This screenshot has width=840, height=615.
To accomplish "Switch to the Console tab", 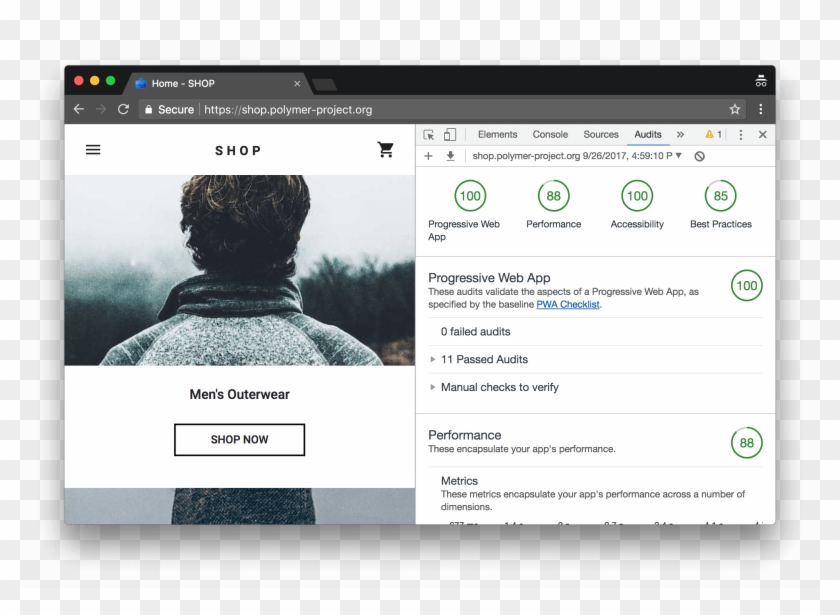I will [x=550, y=134].
